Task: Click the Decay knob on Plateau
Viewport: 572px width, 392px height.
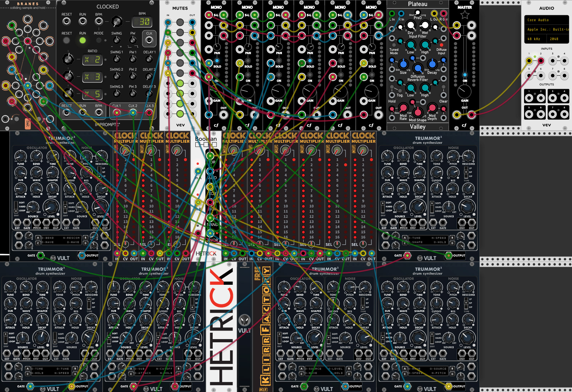Action: (x=432, y=64)
